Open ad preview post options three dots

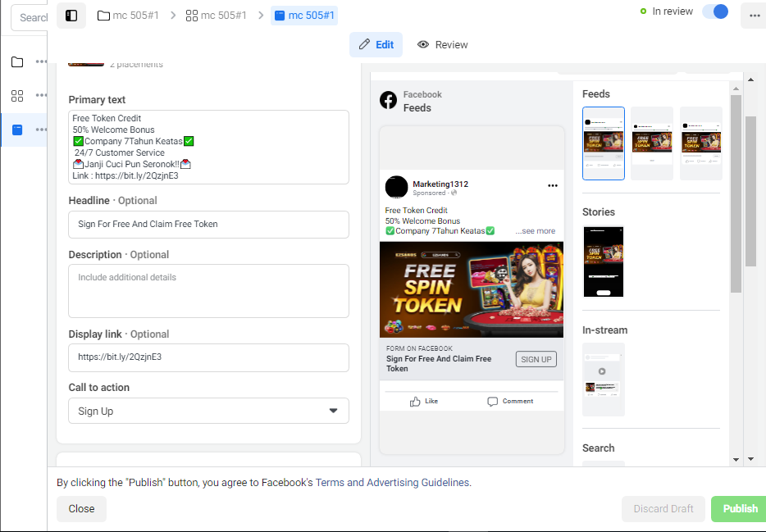(x=553, y=185)
